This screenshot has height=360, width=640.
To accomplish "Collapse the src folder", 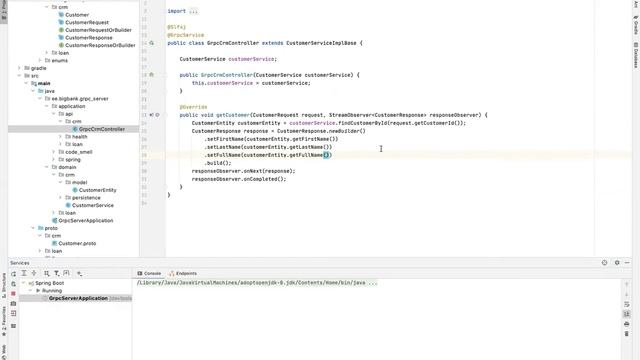I will pos(19,76).
